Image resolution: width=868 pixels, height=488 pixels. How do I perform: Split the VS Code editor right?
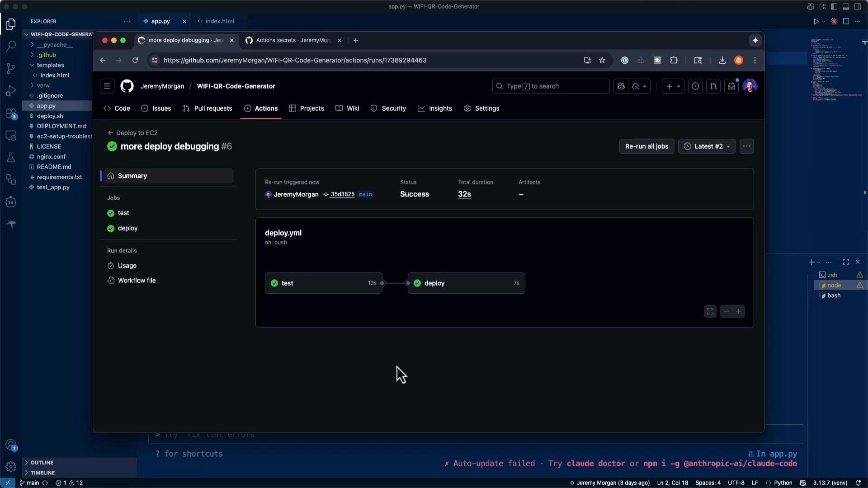(x=846, y=21)
